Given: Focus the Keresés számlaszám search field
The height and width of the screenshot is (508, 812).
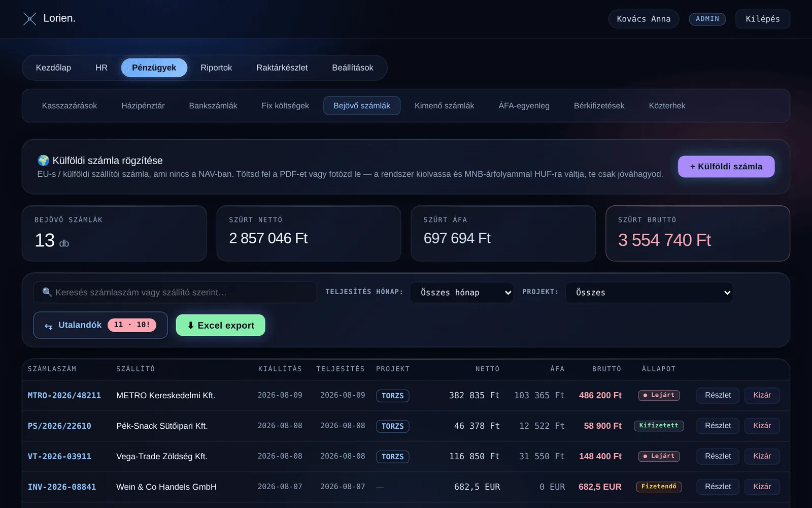Looking at the screenshot, I should [x=175, y=293].
